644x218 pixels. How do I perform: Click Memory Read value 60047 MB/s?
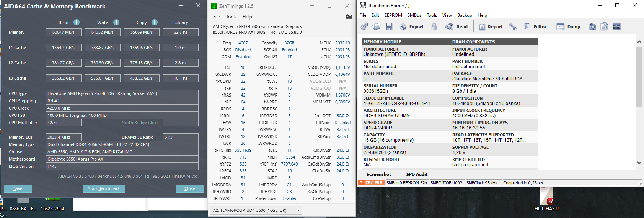tap(64, 32)
